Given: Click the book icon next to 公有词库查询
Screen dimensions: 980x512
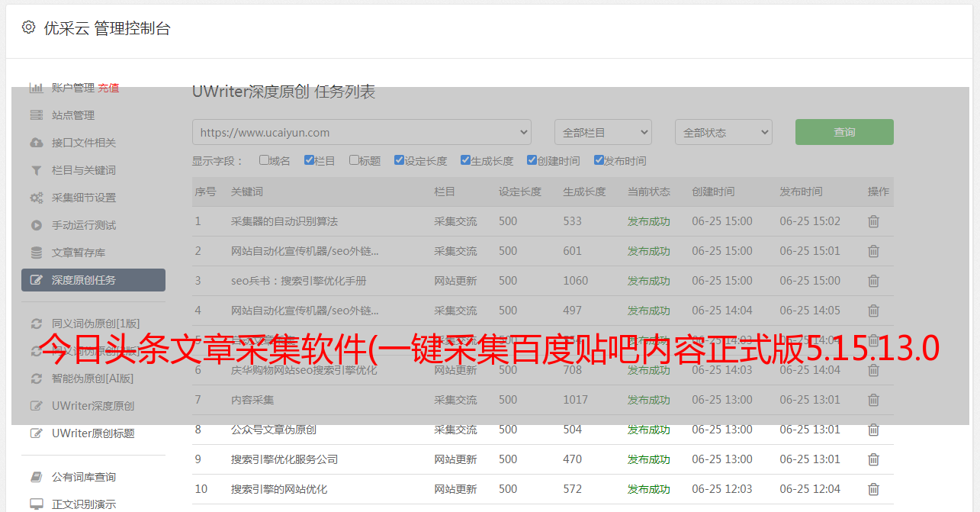Looking at the screenshot, I should tap(36, 477).
